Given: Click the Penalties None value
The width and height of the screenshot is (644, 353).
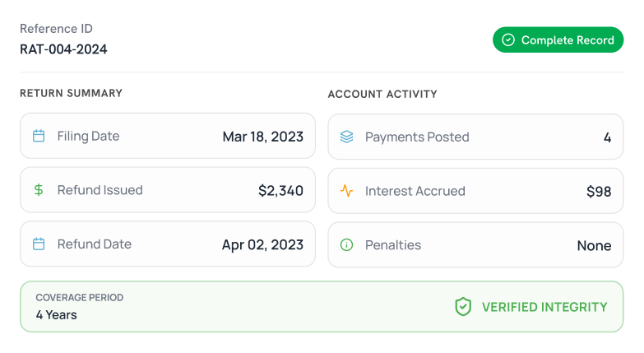Looking at the screenshot, I should [x=593, y=245].
